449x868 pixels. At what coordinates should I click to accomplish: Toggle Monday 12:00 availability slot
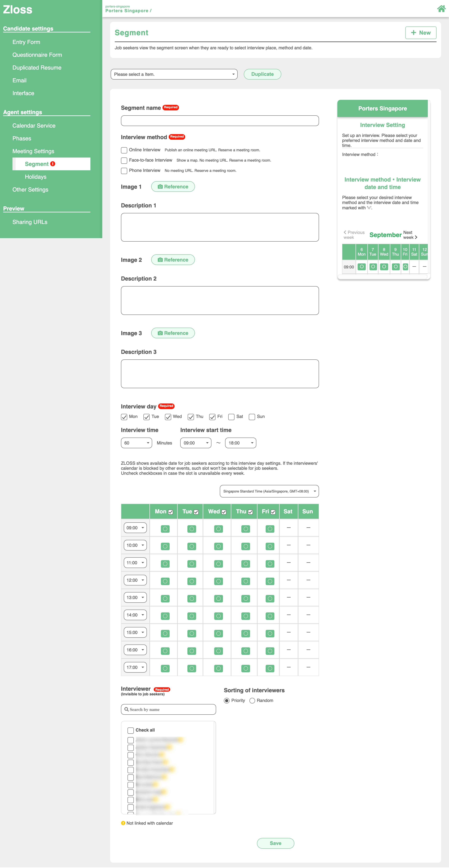[x=165, y=581]
